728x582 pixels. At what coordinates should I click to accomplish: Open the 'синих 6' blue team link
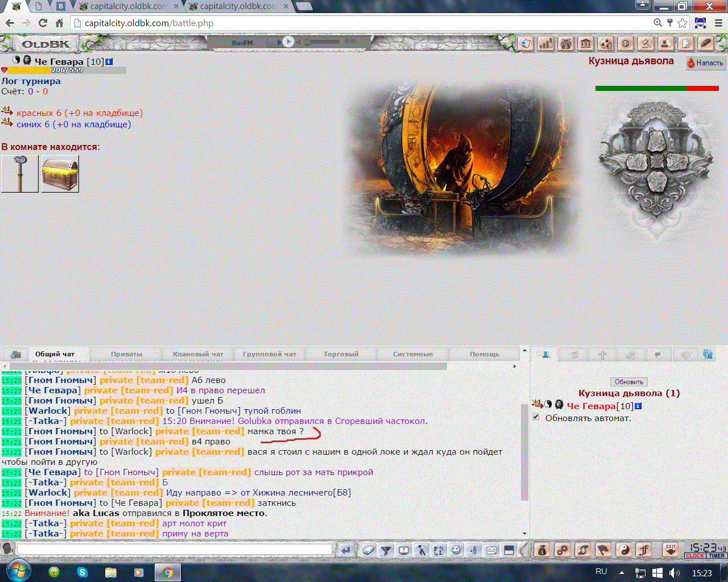(x=74, y=124)
